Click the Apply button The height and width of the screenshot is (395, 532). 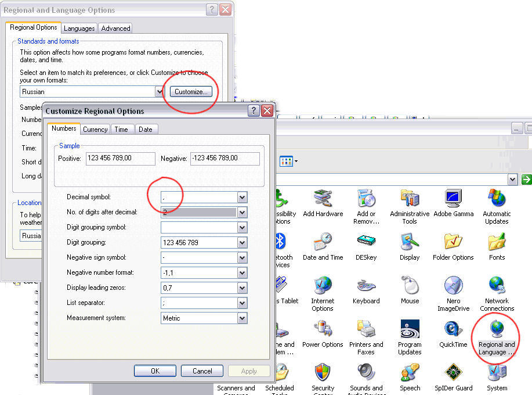click(249, 371)
